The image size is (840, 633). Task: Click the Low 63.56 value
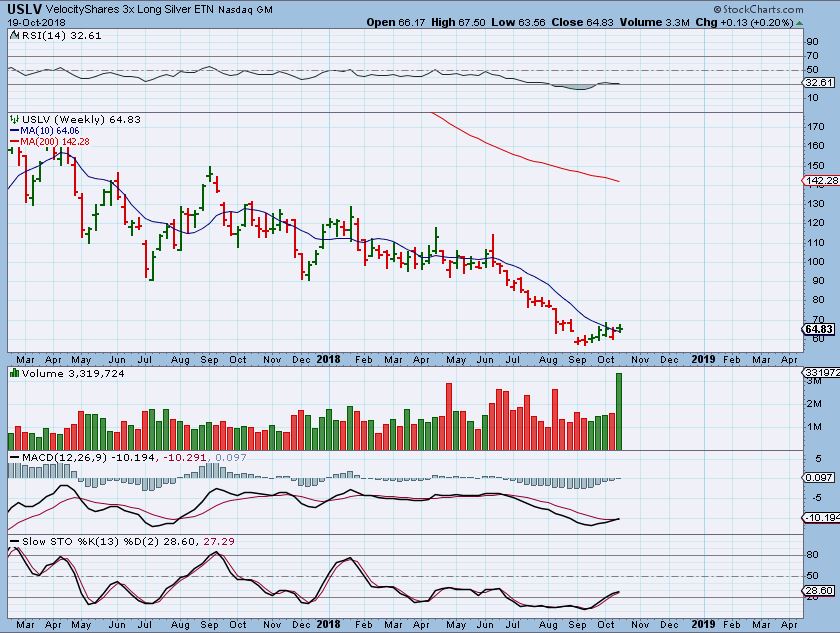(518, 22)
